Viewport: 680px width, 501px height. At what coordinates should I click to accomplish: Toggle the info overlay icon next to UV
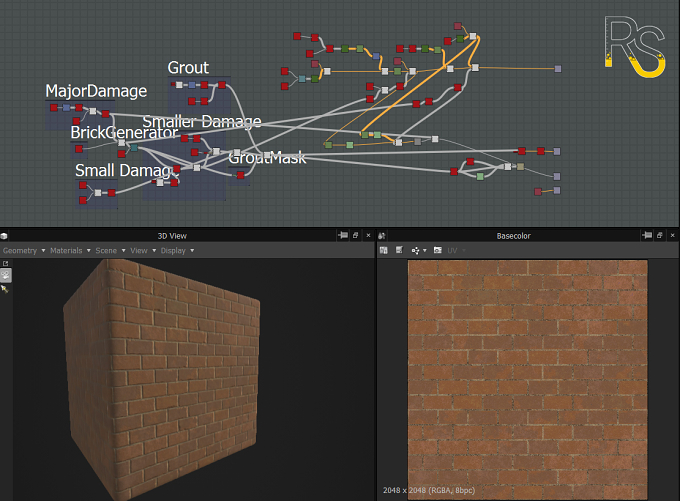tap(438, 250)
